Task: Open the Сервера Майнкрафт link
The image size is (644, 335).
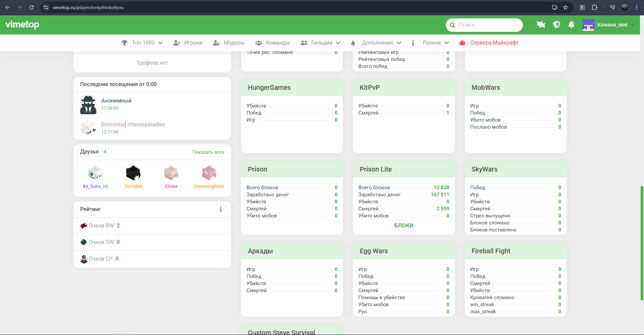Action: (494, 43)
